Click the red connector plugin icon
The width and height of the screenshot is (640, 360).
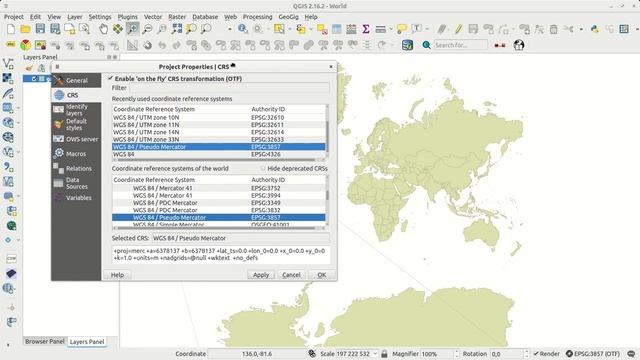(500, 45)
